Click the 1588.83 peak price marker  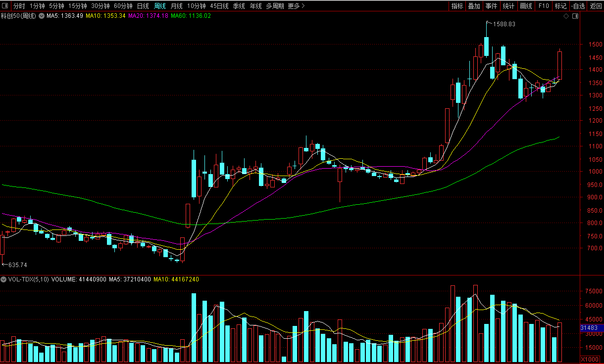pos(503,24)
